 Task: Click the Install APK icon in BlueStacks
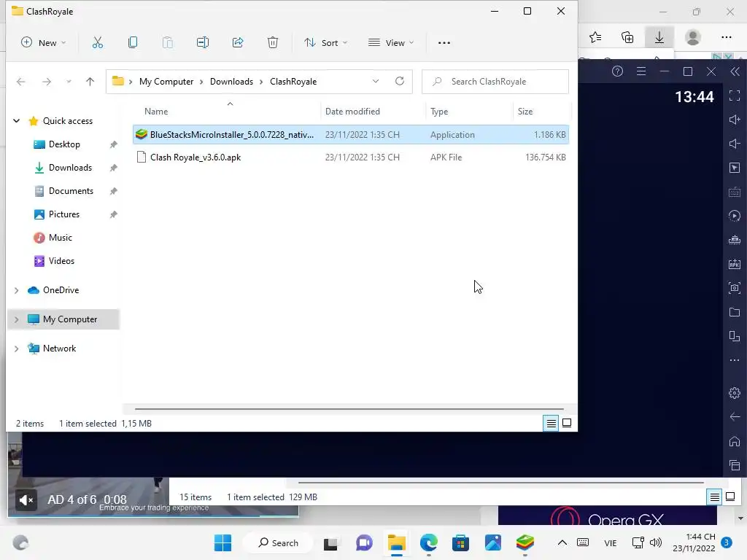click(735, 264)
